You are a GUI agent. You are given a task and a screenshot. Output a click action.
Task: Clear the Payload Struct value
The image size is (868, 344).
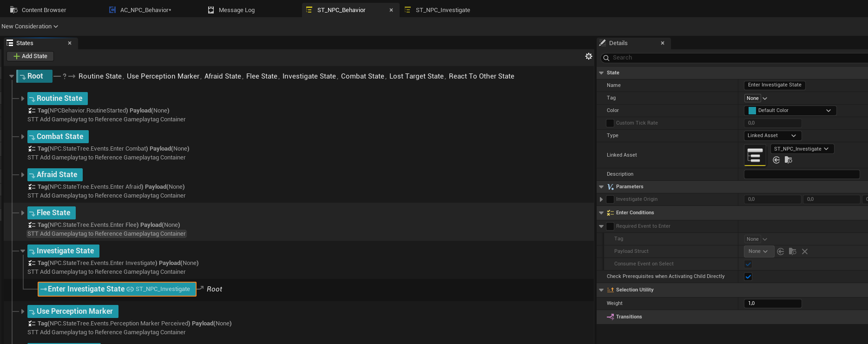805,251
